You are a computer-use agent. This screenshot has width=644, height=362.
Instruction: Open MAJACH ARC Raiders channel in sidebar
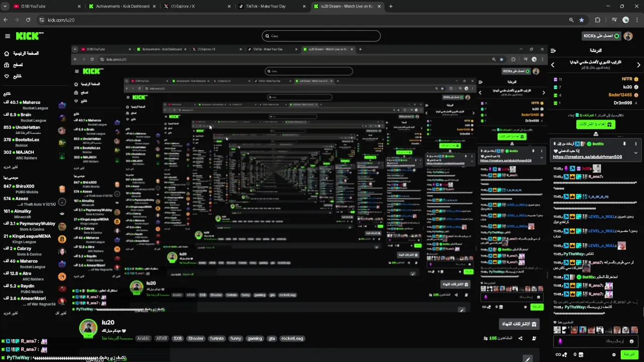(34, 155)
